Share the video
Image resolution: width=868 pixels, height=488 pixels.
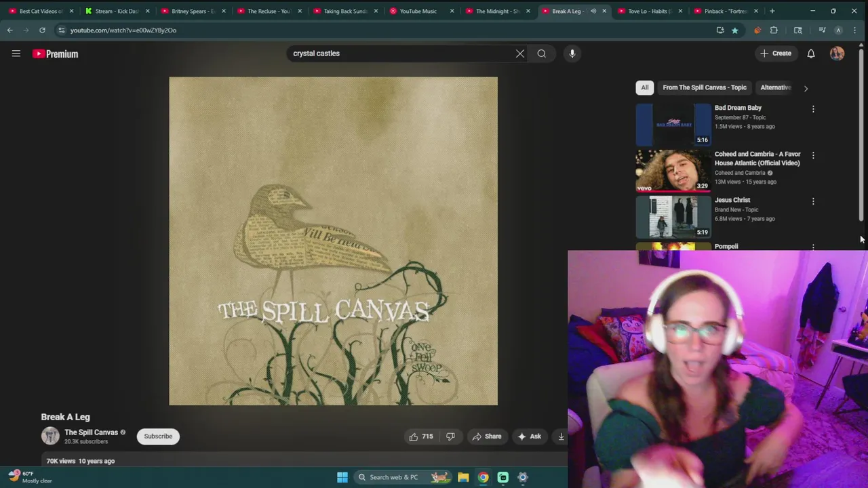(487, 436)
